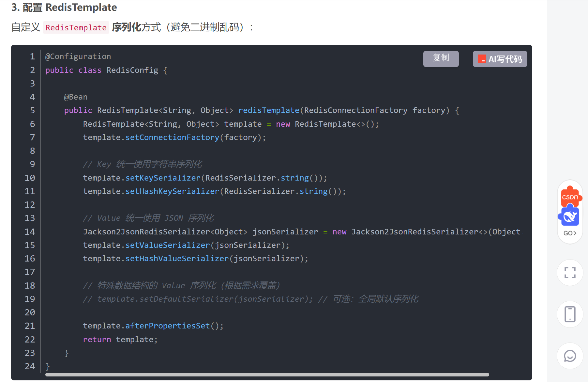Screen dimensions: 588x382
Task: Click the AI写代码 button
Action: (x=500, y=59)
